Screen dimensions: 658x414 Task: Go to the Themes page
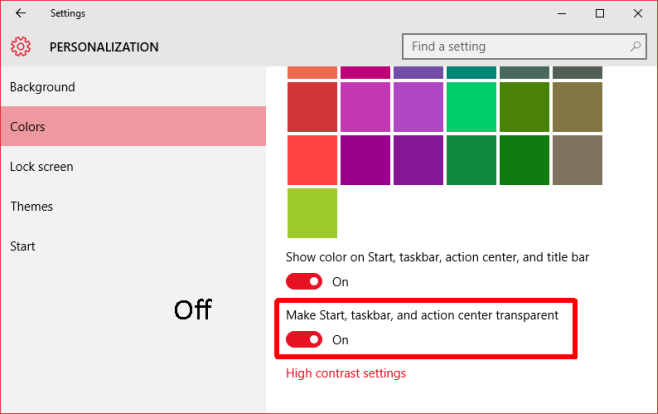click(x=31, y=207)
